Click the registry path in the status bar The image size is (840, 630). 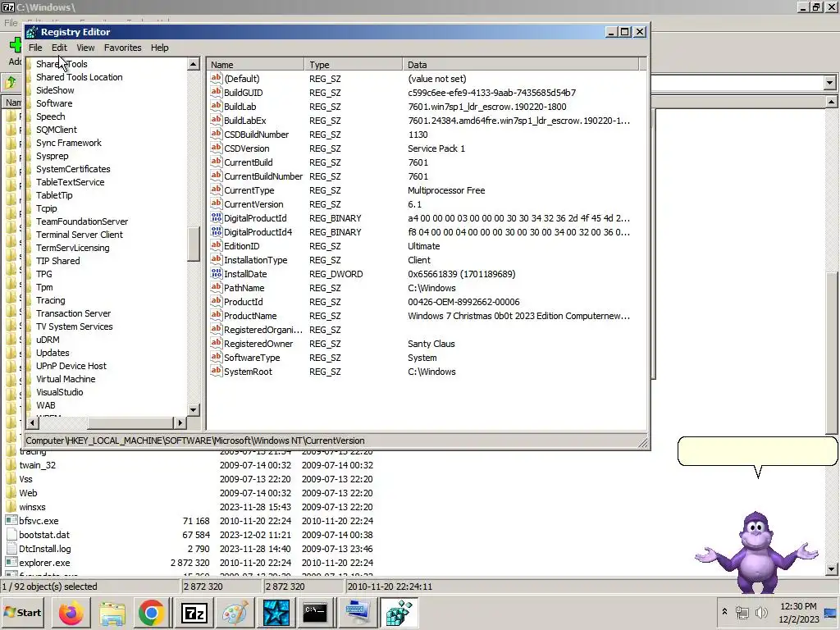click(195, 441)
